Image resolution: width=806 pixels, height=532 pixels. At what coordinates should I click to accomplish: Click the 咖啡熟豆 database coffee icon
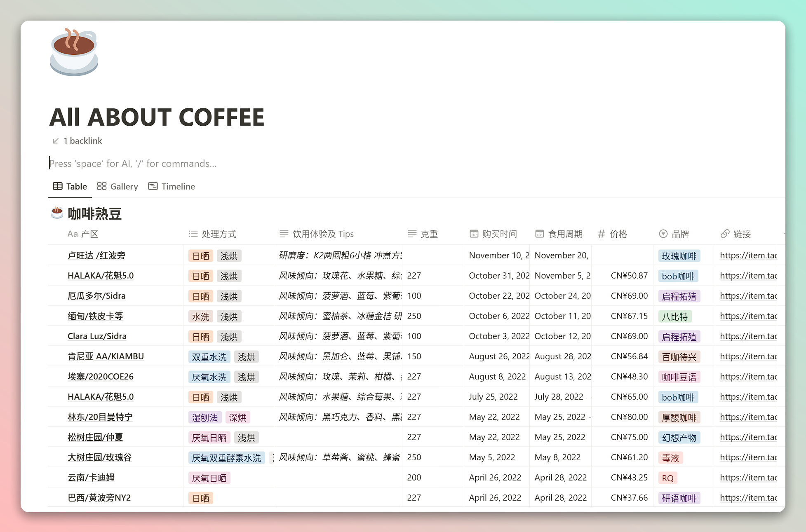point(57,213)
